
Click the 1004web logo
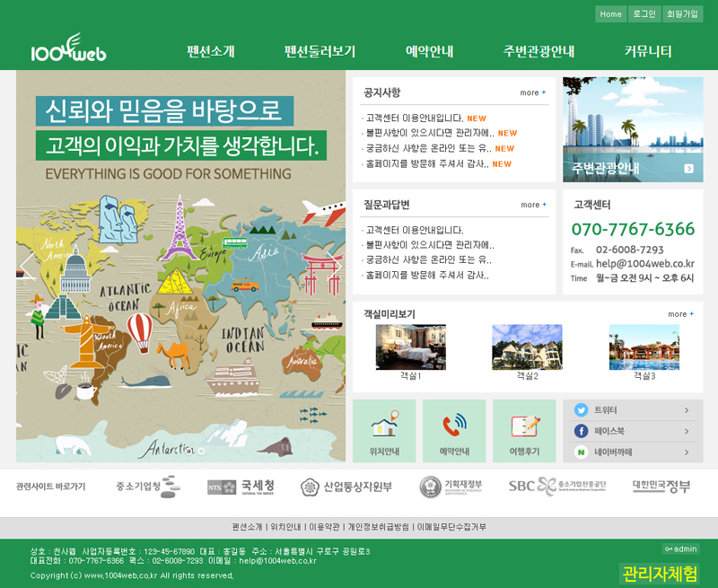pyautogui.click(x=69, y=48)
